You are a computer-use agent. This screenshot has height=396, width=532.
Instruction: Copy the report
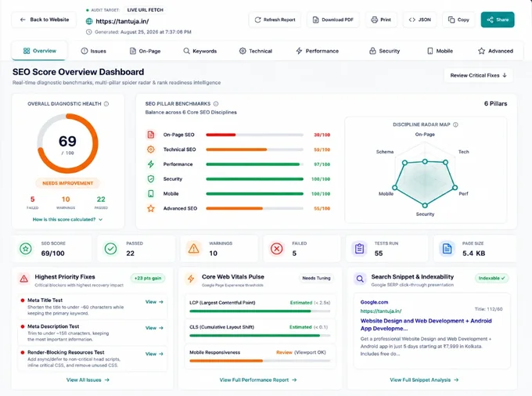pos(458,20)
